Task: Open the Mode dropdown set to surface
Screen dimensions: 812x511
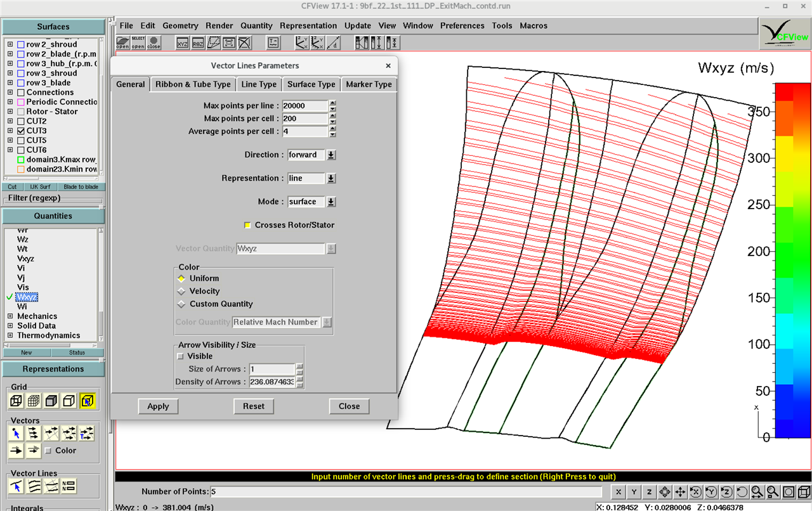Action: point(331,202)
